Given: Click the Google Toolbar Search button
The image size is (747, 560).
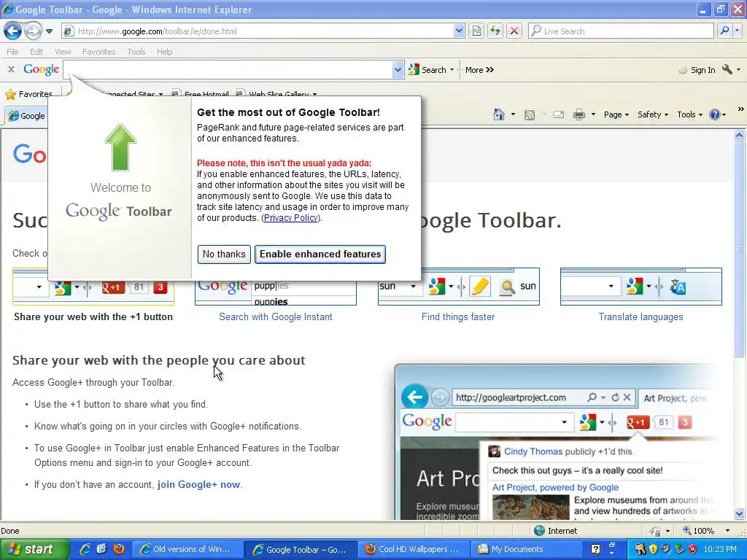Looking at the screenshot, I should [427, 70].
